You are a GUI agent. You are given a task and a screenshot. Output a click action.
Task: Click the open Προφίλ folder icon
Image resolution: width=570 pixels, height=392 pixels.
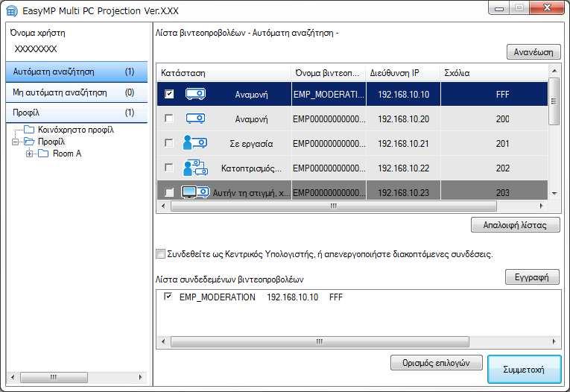[x=29, y=142]
